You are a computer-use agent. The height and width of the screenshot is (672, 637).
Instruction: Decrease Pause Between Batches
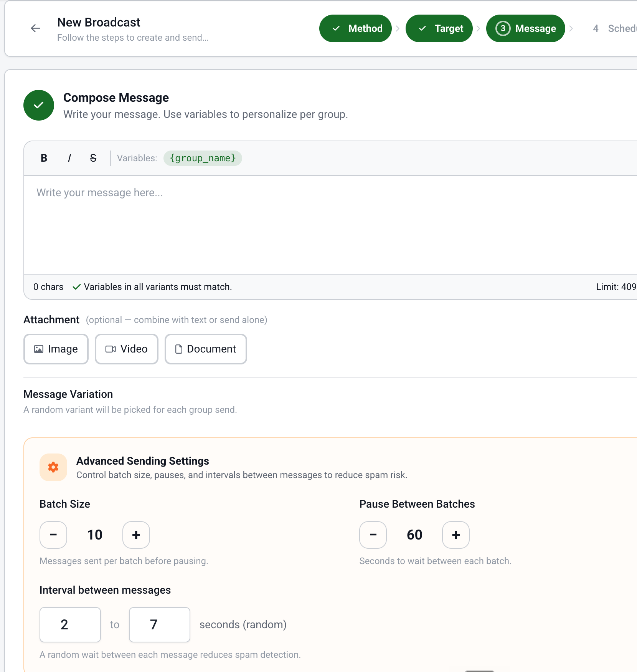373,535
